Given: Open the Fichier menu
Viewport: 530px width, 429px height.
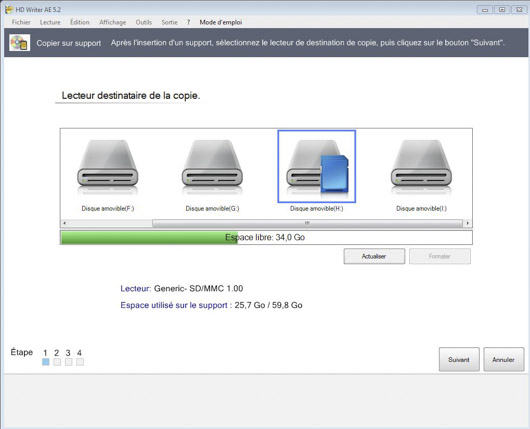Looking at the screenshot, I should coord(21,22).
